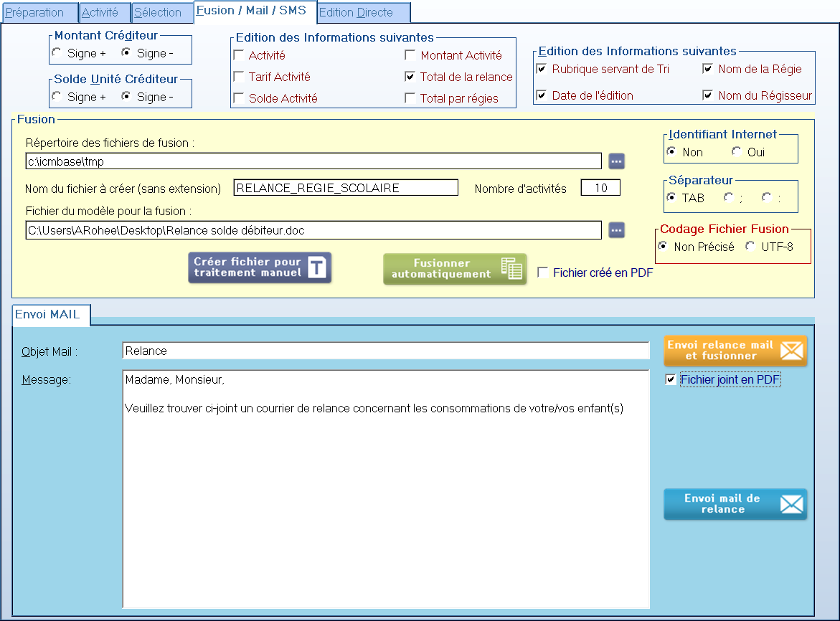Enable 'Fichier créé en PDF' checkbox

click(543, 272)
